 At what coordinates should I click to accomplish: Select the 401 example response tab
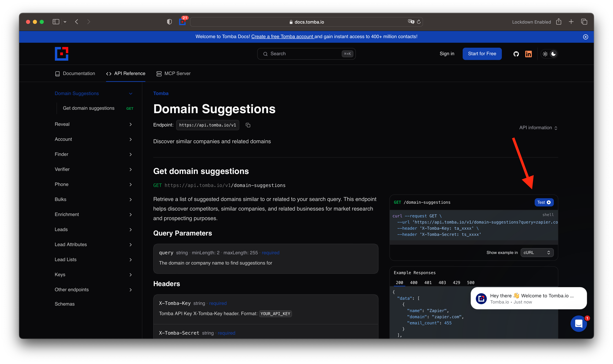coord(428,282)
